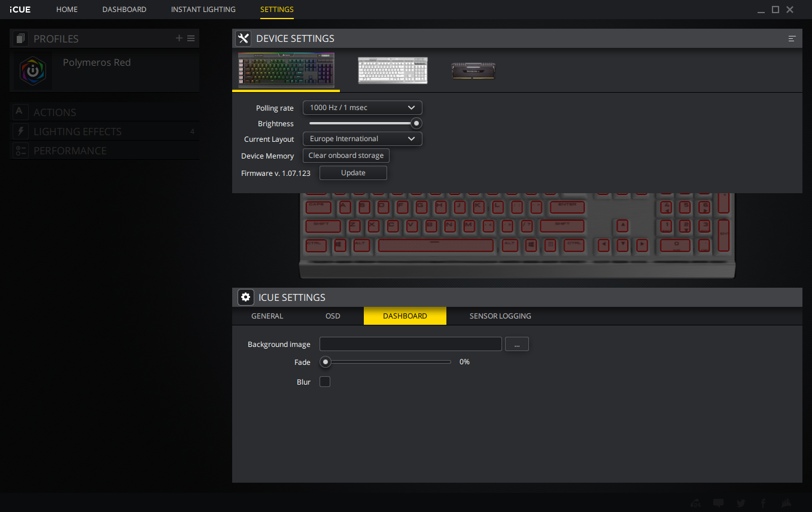The height and width of the screenshot is (512, 812).
Task: Browse for a background image with the ellipsis button
Action: click(x=517, y=344)
